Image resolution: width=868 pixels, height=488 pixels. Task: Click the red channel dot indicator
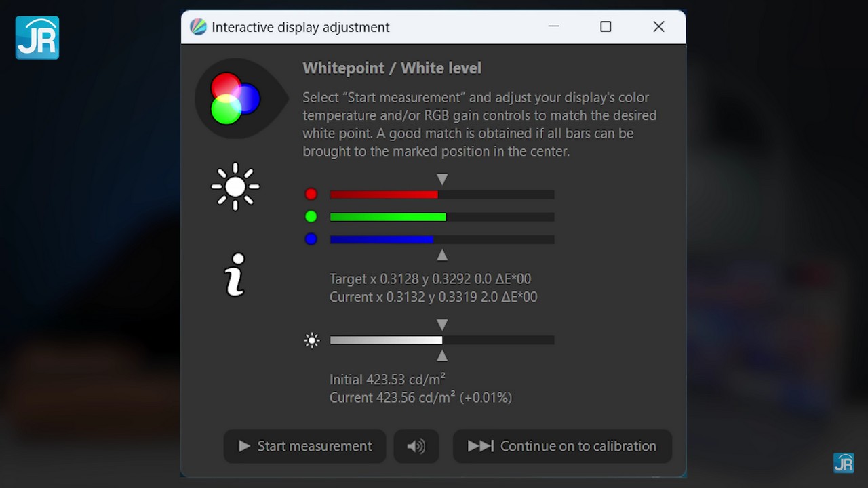click(x=311, y=195)
